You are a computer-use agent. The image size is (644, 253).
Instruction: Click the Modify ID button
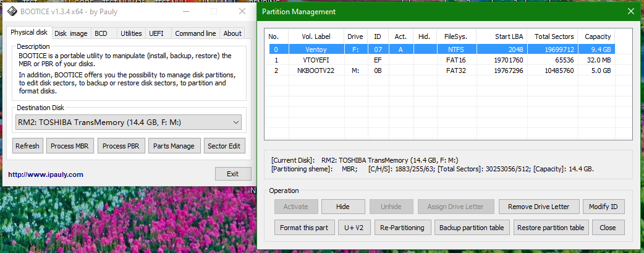pyautogui.click(x=603, y=207)
